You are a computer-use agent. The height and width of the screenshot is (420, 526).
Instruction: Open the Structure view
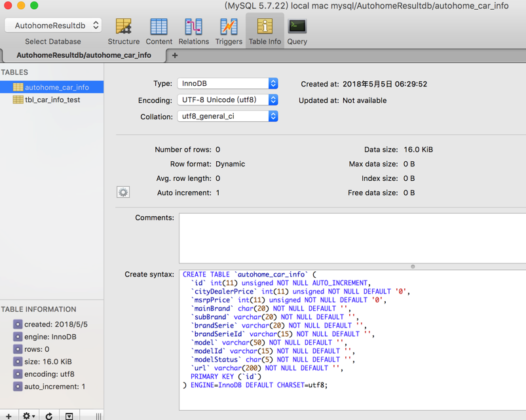[x=123, y=31]
